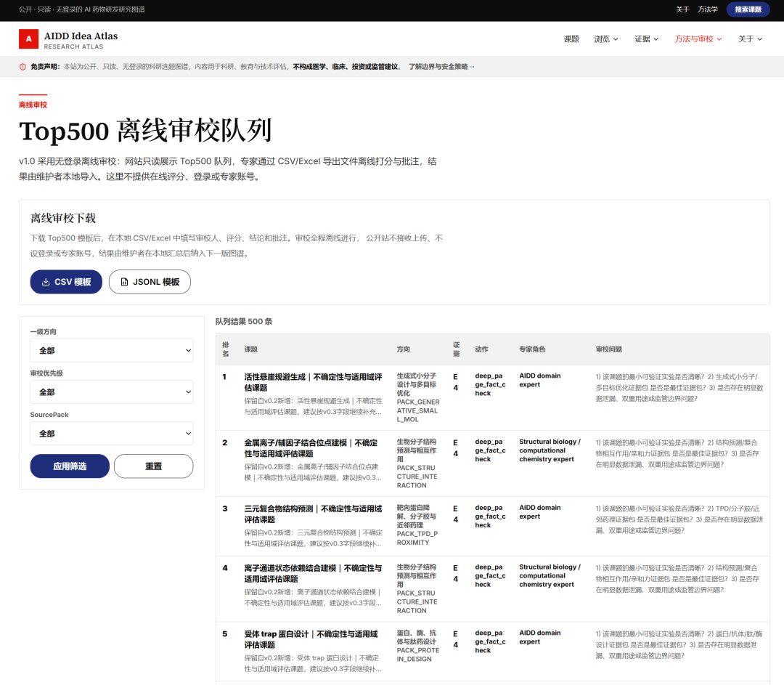
Task: Open the 审校优先级 filter select box
Action: coord(112,392)
